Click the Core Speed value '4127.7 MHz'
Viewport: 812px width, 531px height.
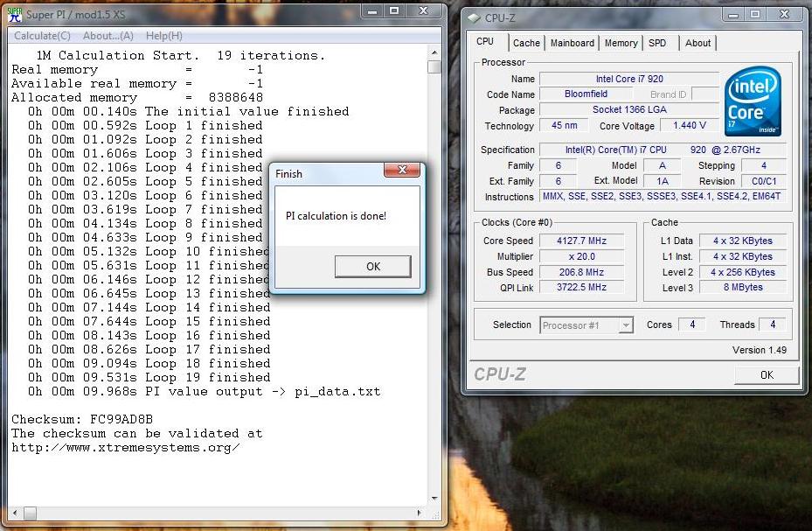coord(581,241)
